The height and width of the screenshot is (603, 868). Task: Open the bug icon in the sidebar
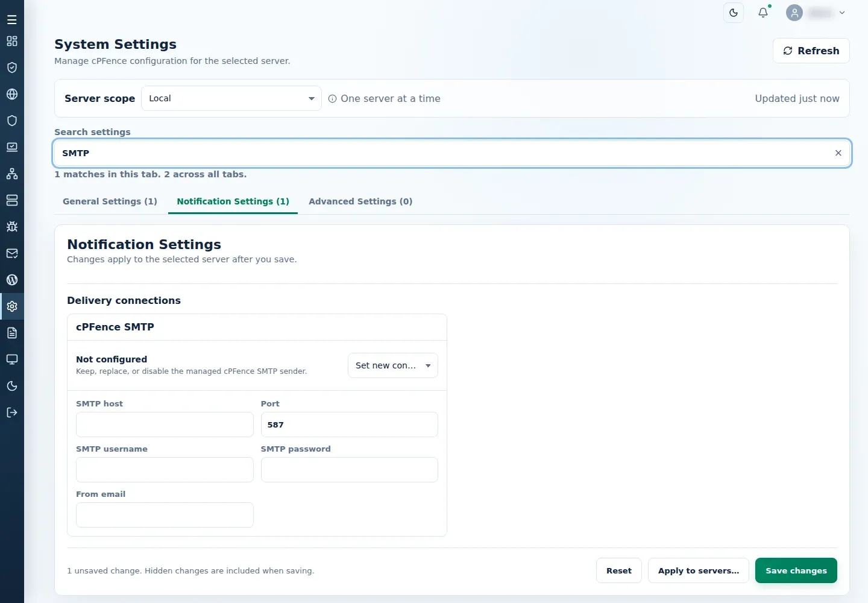12,227
